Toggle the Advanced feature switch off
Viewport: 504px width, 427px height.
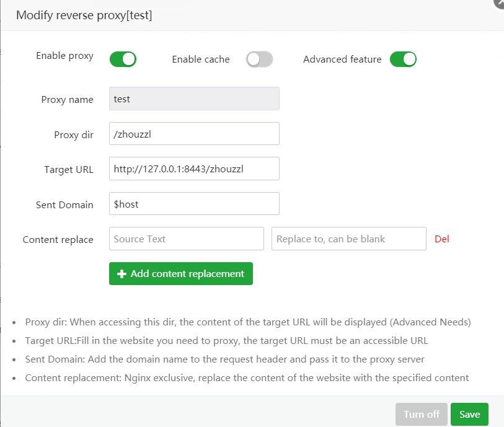(x=403, y=59)
